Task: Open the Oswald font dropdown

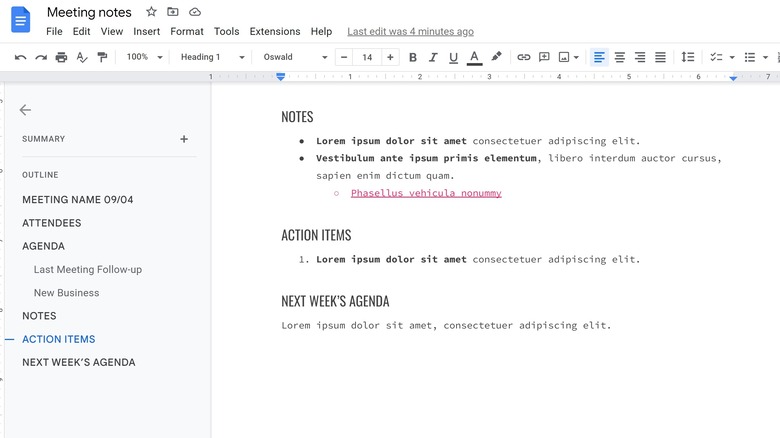Action: click(295, 58)
